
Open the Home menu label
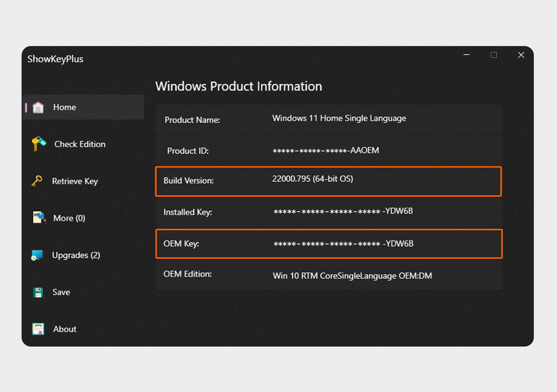coord(65,108)
